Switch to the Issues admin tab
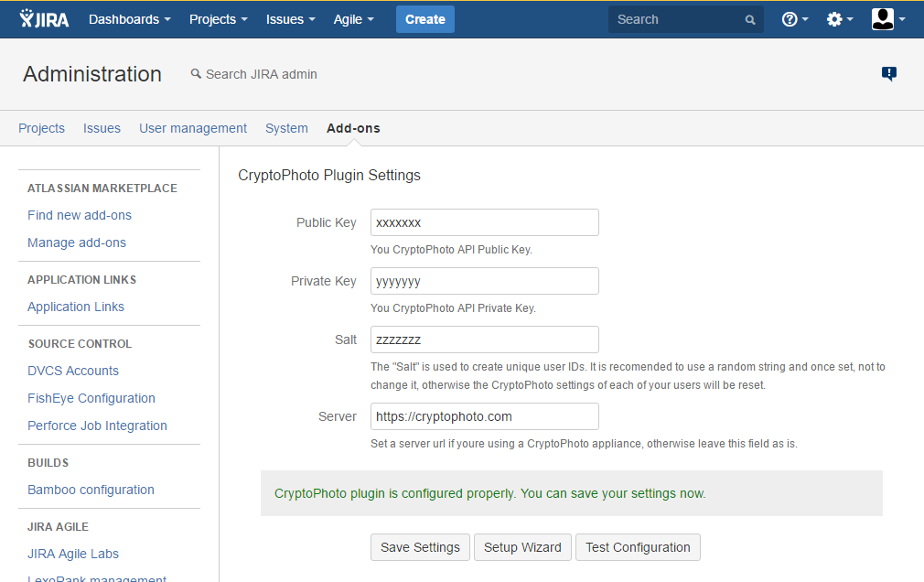 (102, 128)
